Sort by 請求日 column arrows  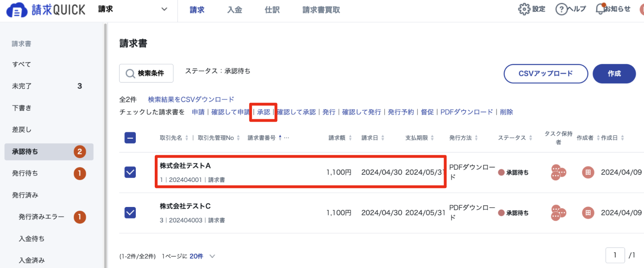383,138
